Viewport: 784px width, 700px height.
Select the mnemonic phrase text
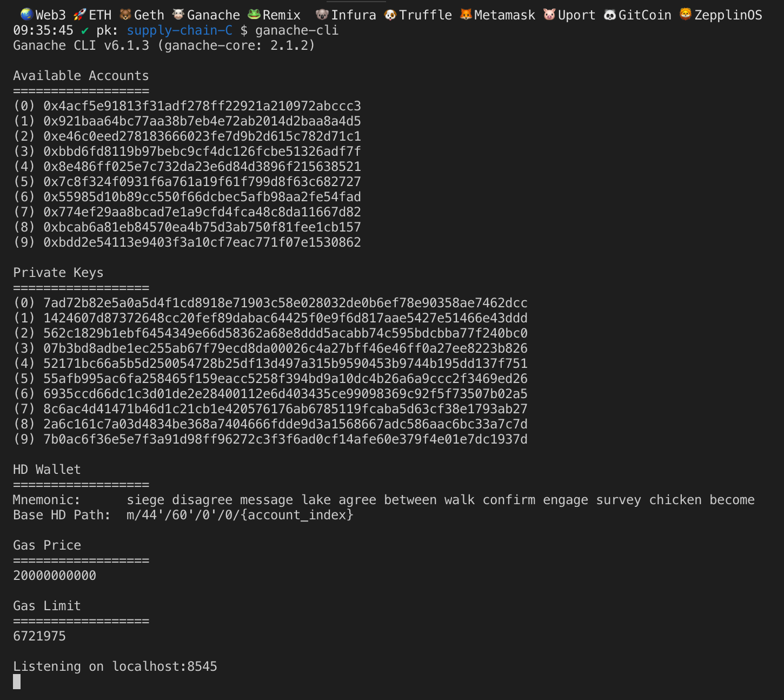click(x=441, y=499)
